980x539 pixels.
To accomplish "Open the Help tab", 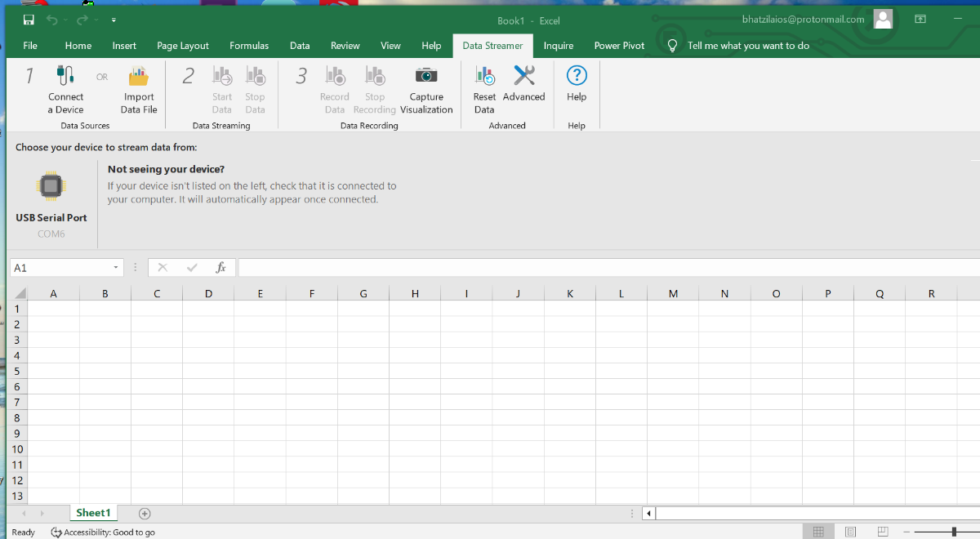I will coord(431,46).
